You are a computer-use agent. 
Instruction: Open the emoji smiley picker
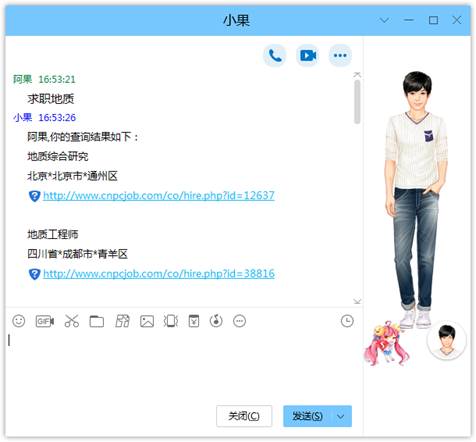pyautogui.click(x=19, y=321)
